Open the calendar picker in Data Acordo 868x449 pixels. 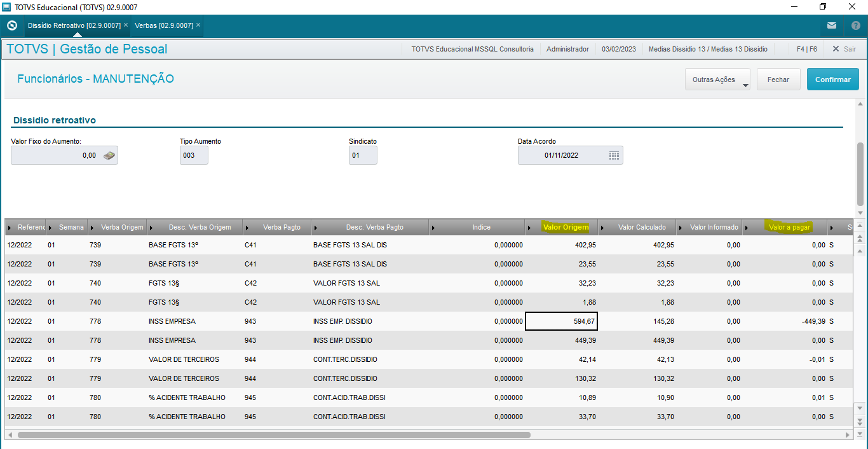(614, 155)
